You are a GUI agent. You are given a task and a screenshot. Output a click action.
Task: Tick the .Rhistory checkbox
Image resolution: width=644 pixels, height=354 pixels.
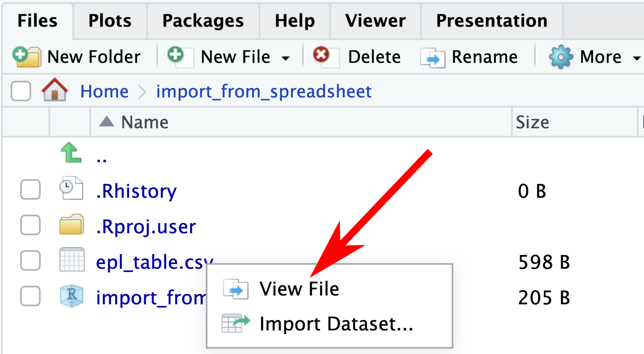coord(30,189)
